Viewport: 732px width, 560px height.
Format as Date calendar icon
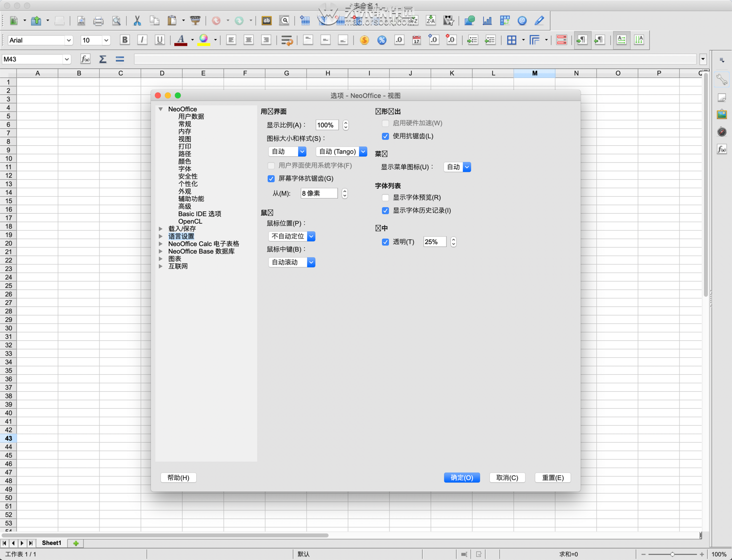click(x=416, y=40)
